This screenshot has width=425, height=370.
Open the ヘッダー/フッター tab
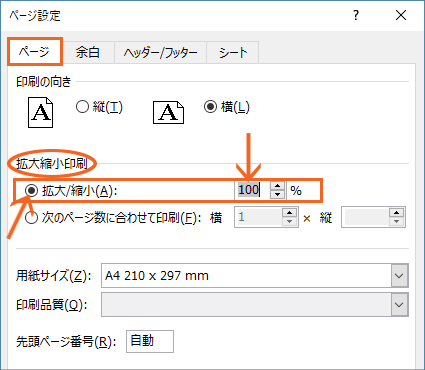pyautogui.click(x=160, y=52)
